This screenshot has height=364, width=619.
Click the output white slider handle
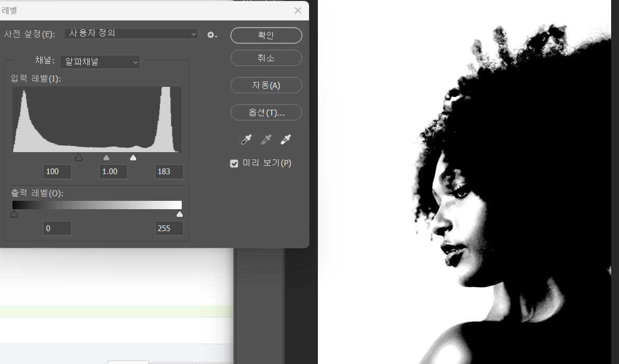(180, 214)
